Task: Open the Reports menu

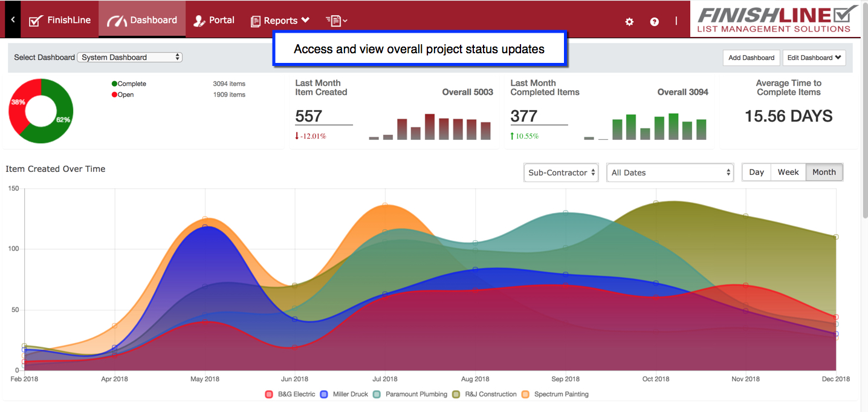Action: (x=279, y=20)
